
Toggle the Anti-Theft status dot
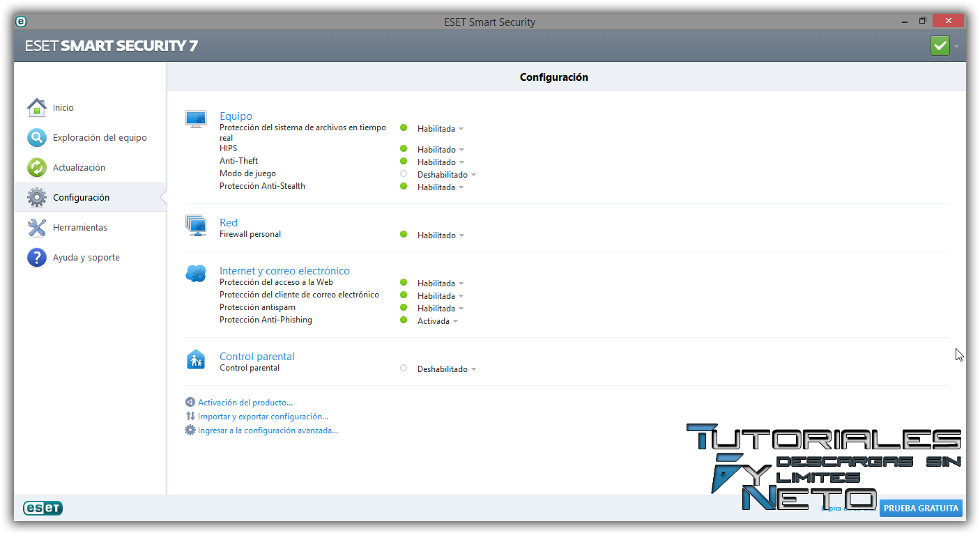point(404,162)
